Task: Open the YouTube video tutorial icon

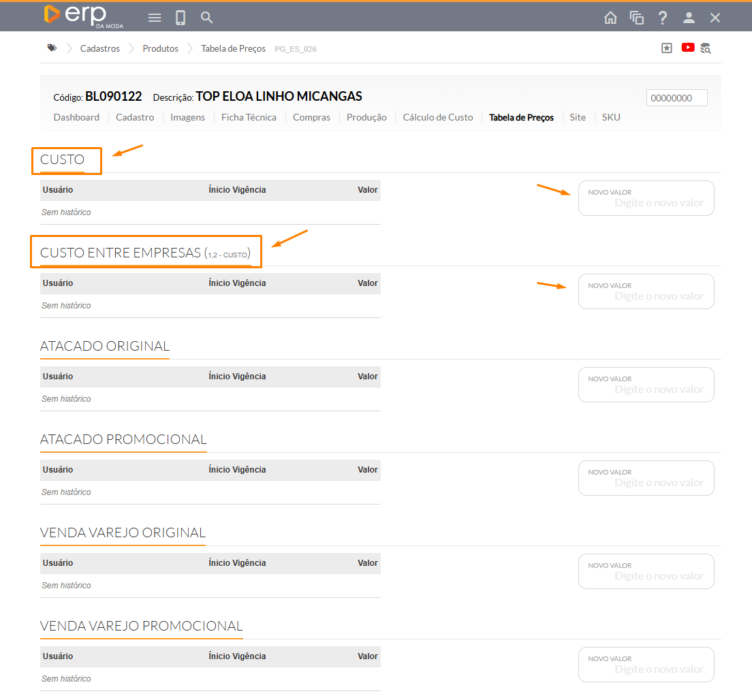Action: pos(688,48)
